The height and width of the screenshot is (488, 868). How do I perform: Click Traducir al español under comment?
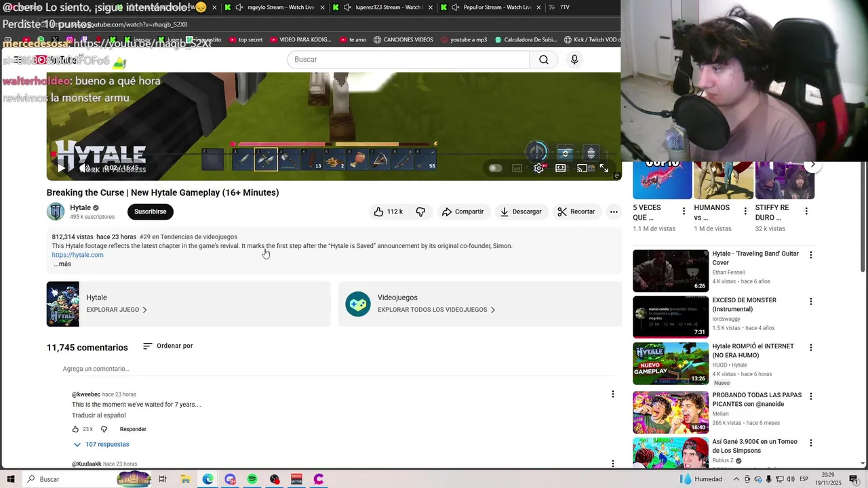[x=99, y=415]
